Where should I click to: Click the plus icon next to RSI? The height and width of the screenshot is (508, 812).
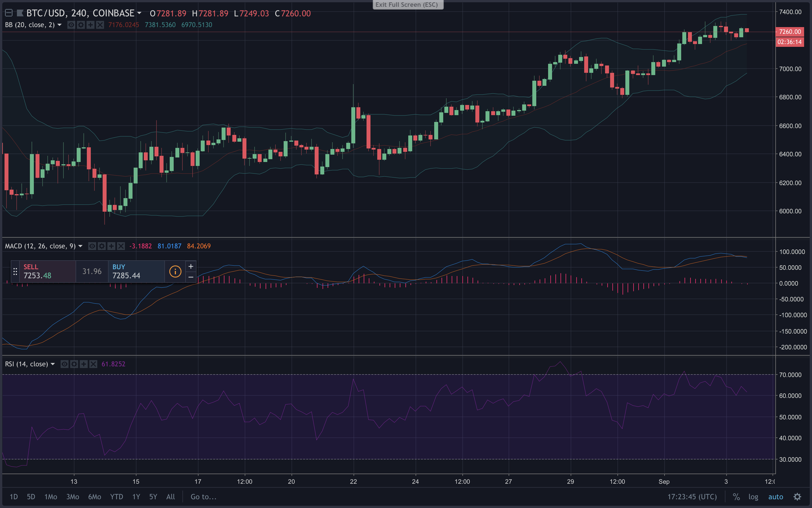tap(83, 364)
